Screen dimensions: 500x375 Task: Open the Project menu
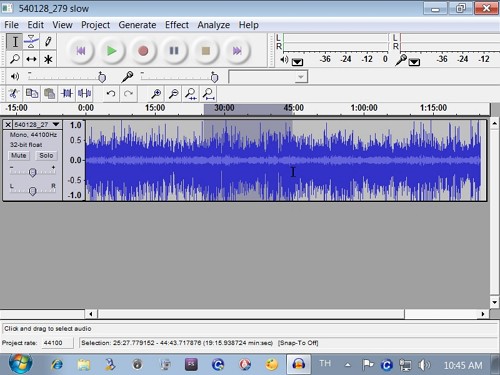[95, 25]
